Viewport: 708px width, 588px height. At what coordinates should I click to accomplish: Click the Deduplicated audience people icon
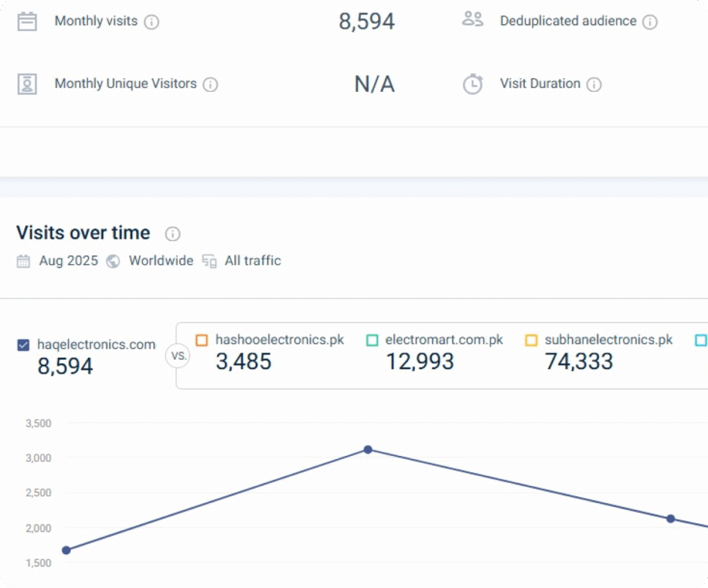[x=472, y=19]
